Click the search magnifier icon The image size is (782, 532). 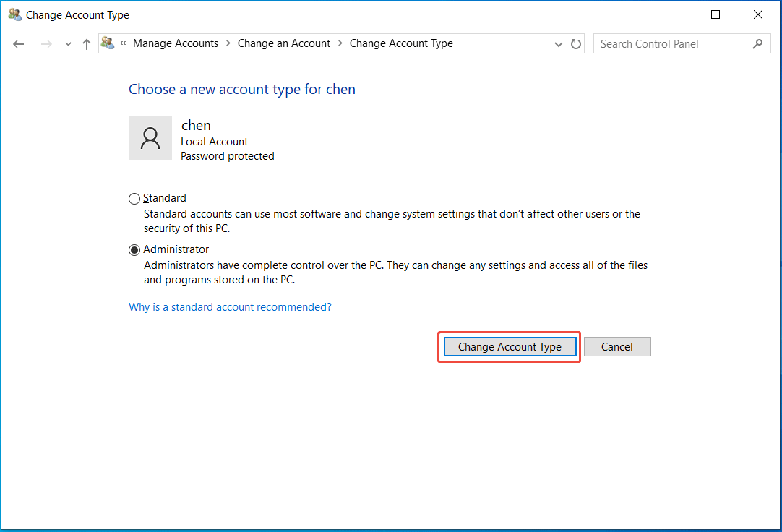point(757,43)
